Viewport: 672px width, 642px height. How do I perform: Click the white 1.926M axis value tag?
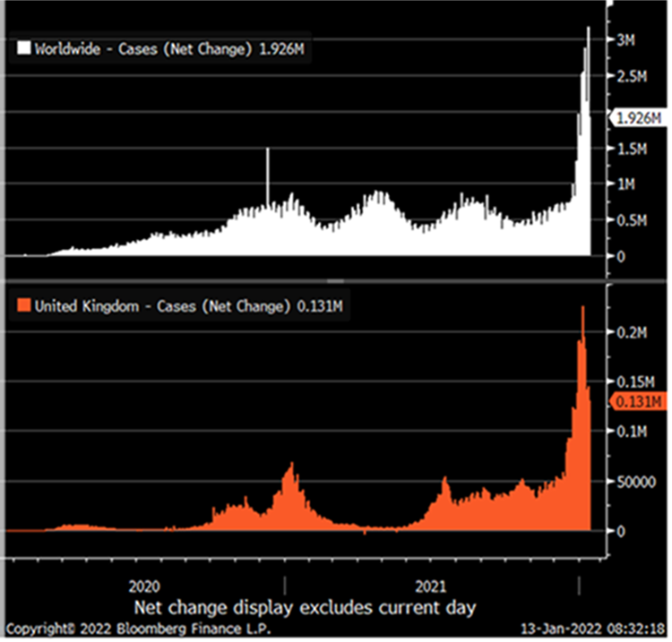[x=637, y=116]
